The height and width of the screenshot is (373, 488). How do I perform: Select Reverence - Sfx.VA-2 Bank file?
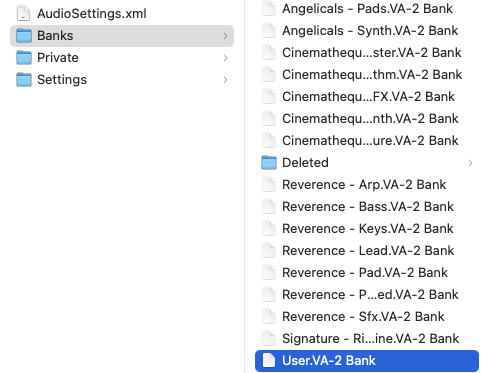367,316
